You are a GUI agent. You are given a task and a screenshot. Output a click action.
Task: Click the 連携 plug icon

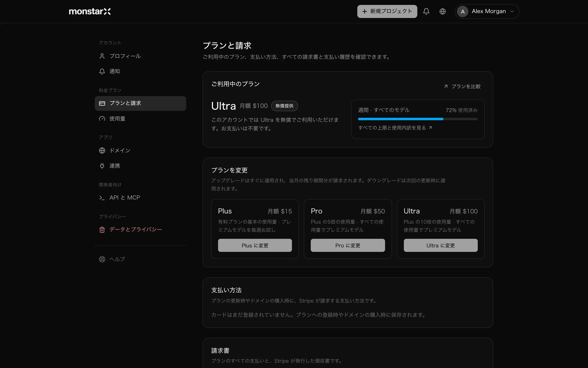[102, 166]
